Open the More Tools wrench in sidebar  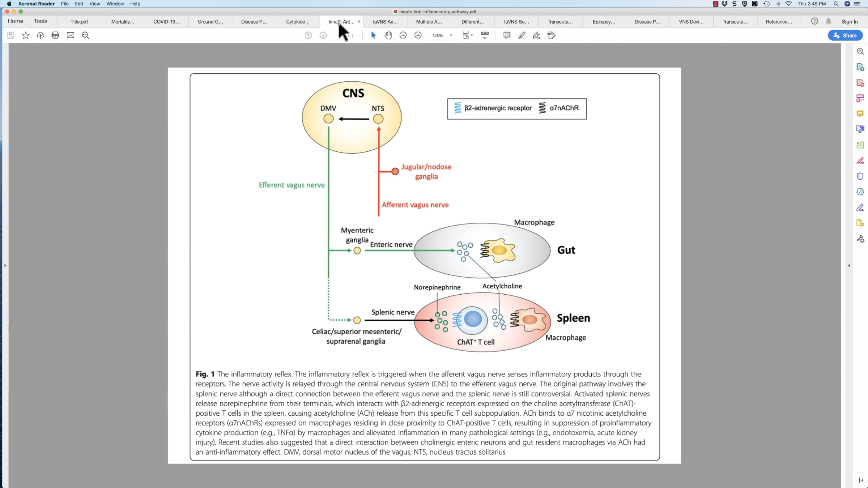point(860,239)
